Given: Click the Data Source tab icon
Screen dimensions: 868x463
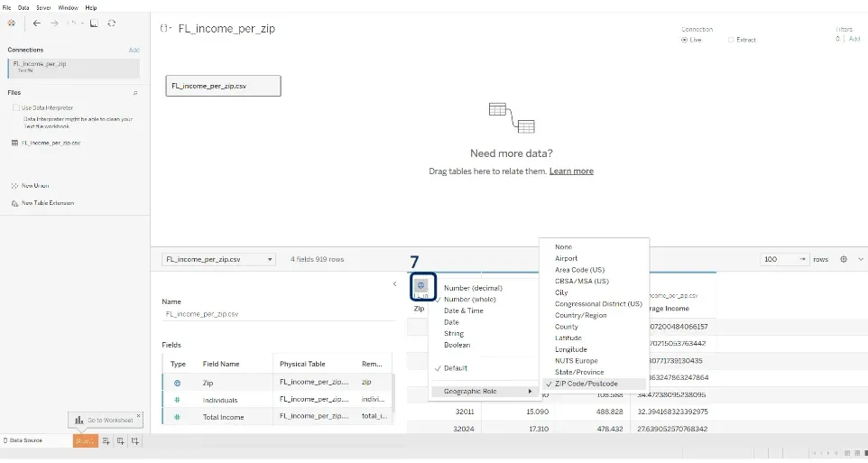Looking at the screenshot, I should click(x=5, y=440).
